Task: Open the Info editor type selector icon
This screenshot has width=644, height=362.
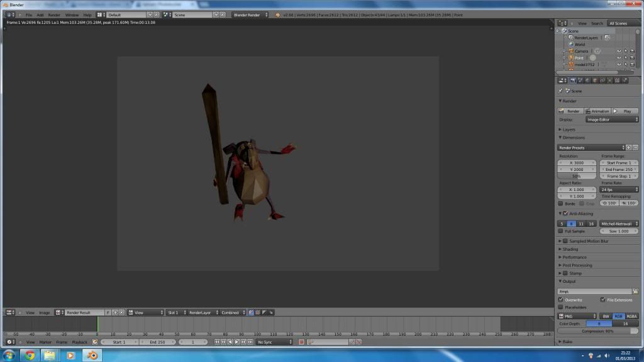Action: 10,15
